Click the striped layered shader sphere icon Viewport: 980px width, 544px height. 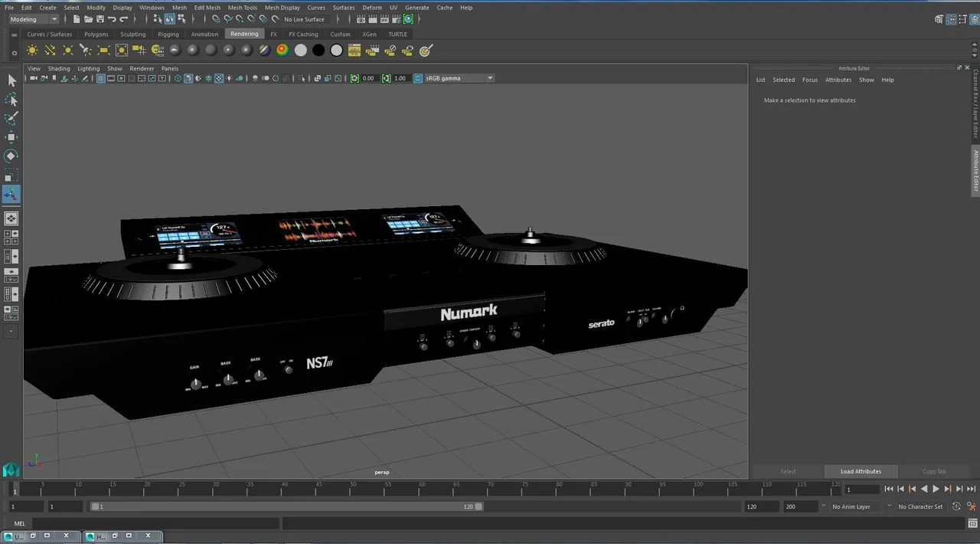264,50
